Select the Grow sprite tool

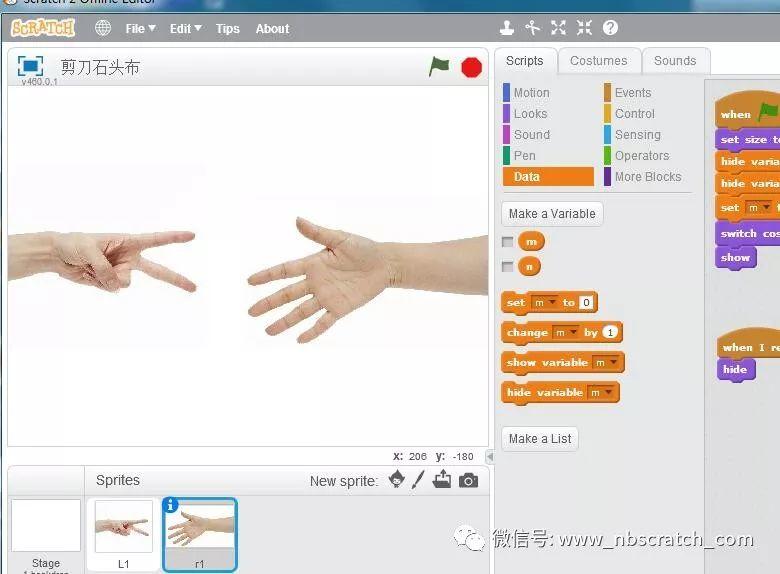click(x=559, y=28)
